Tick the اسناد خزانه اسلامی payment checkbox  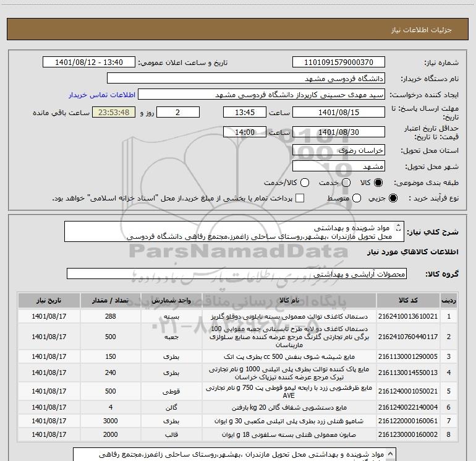300,198
